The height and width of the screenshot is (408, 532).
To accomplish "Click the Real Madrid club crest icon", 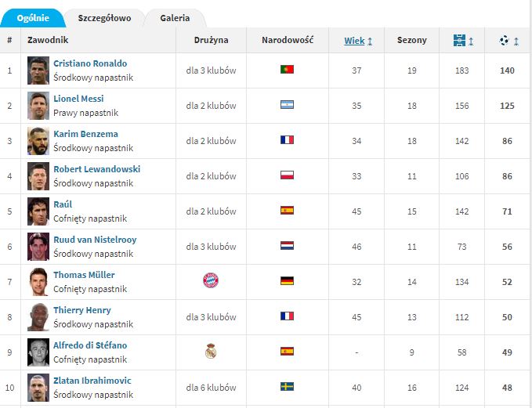I will point(211,351).
